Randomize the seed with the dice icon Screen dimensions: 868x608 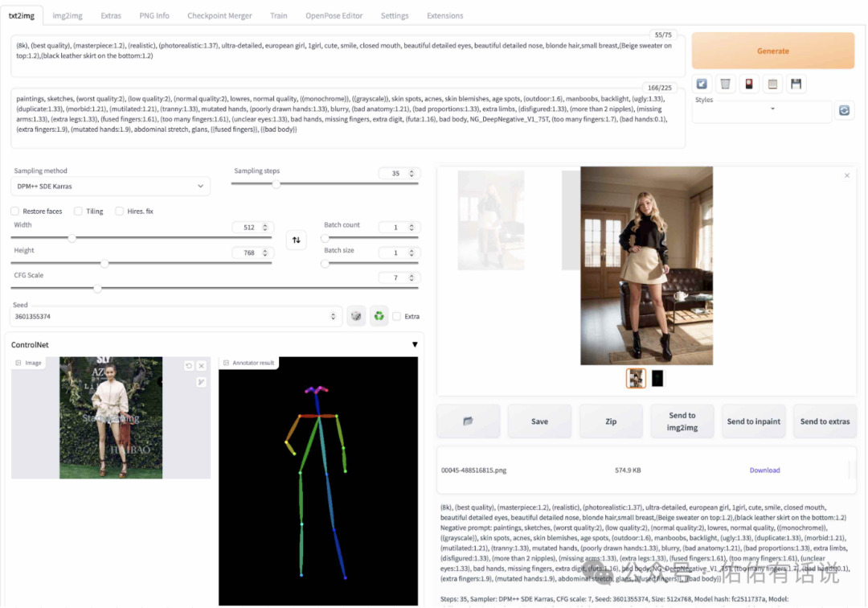[x=356, y=316]
